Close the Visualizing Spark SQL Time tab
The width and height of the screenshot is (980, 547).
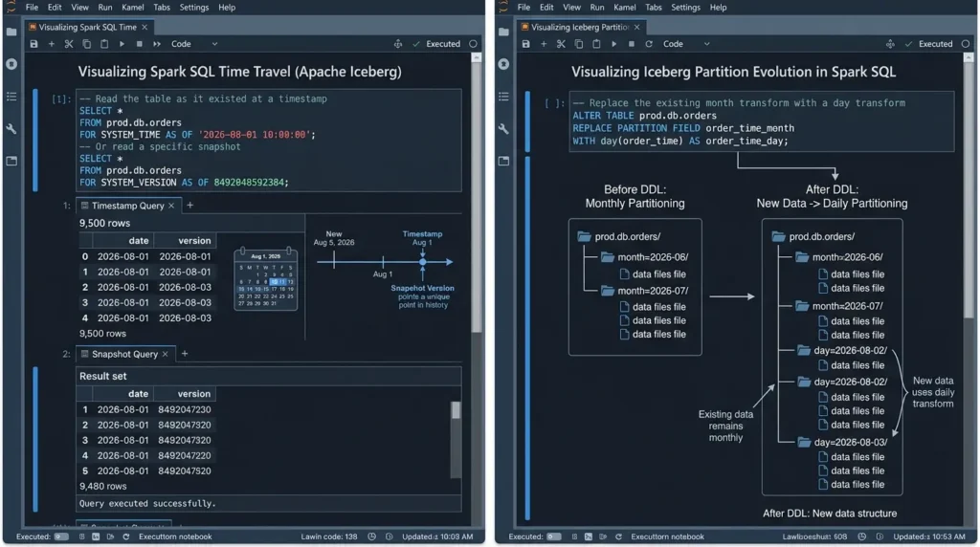pyautogui.click(x=145, y=27)
